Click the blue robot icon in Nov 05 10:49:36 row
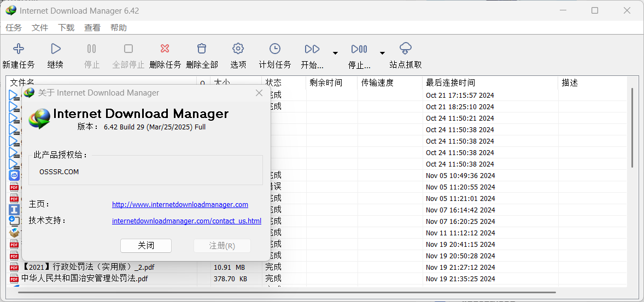644x302 pixels. point(14,175)
